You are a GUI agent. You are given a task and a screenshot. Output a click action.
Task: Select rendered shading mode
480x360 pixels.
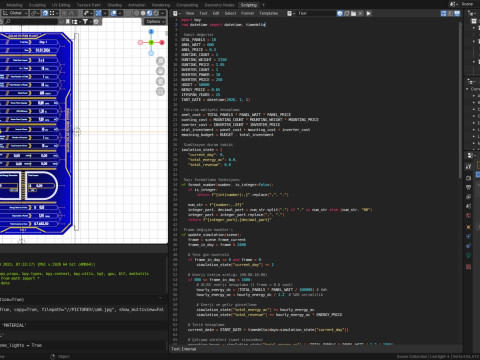[x=156, y=13]
